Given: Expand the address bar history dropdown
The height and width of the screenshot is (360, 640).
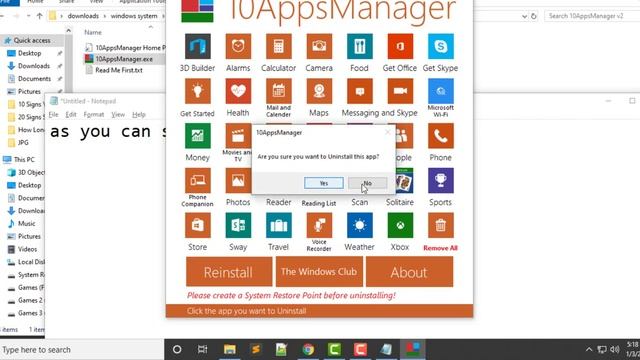Looking at the screenshot, I should click(524, 16).
